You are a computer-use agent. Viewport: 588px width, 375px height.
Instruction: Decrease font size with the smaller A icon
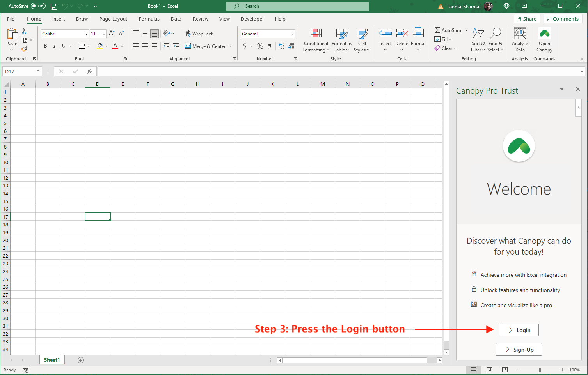click(x=121, y=34)
